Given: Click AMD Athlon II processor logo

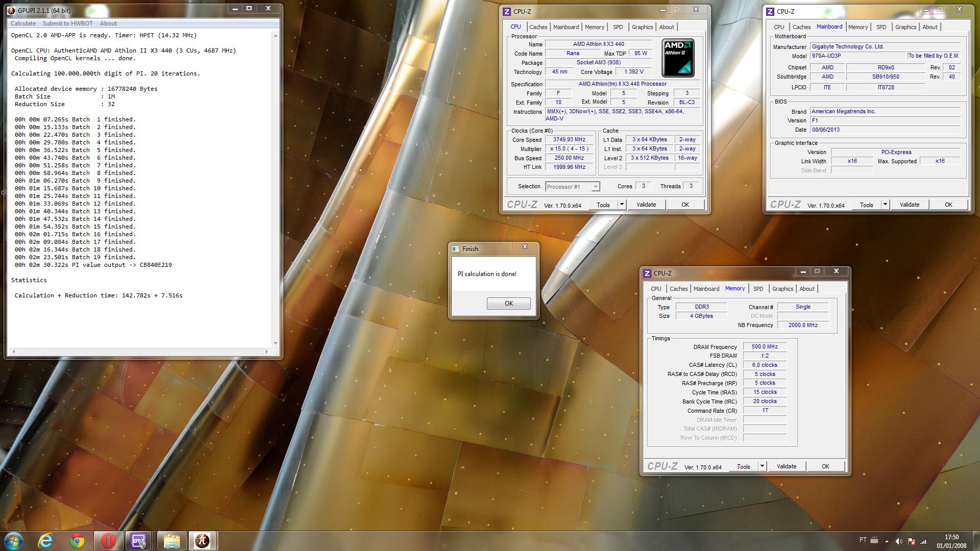Looking at the screenshot, I should pos(678,58).
